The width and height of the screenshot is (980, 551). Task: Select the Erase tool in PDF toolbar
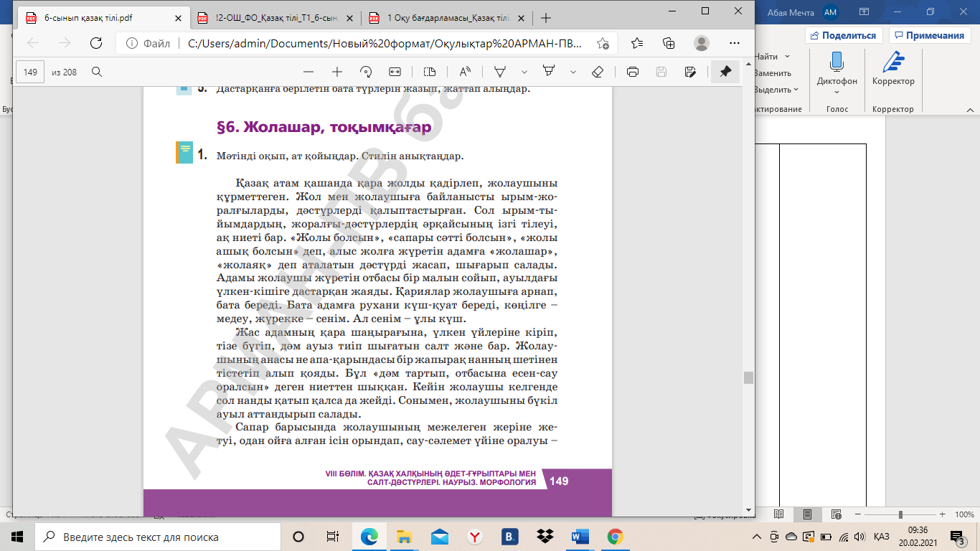(x=597, y=72)
